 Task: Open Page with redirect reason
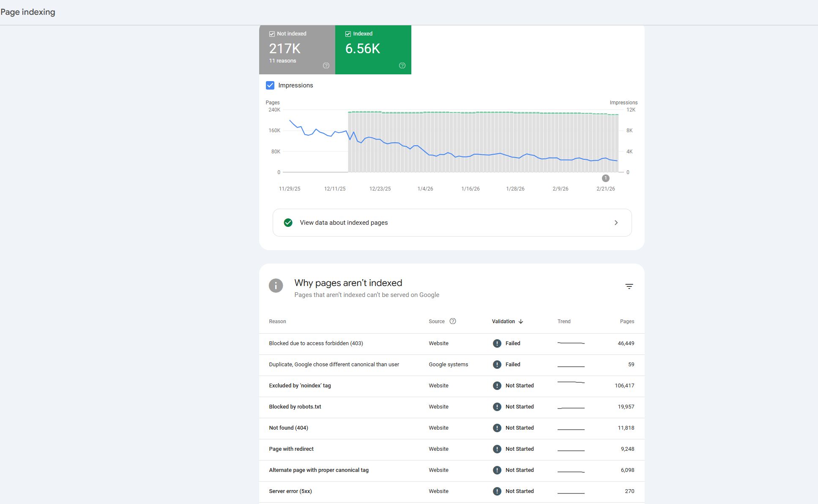(x=291, y=449)
